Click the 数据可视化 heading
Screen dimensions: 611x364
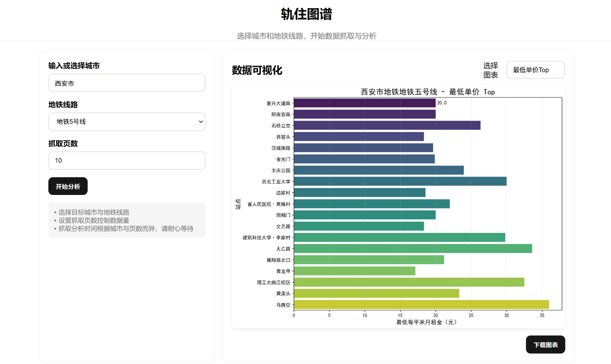pyautogui.click(x=257, y=70)
